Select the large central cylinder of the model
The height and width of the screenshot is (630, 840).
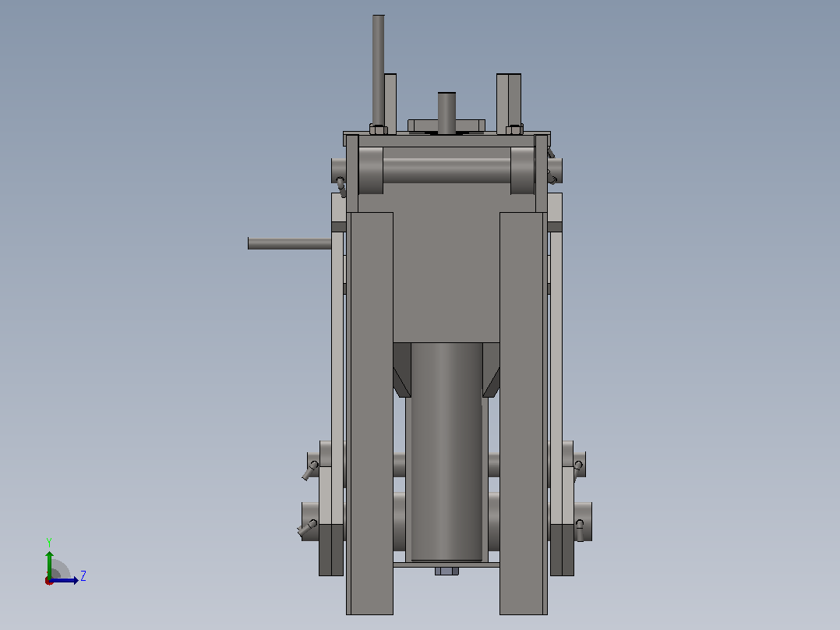pos(446,452)
